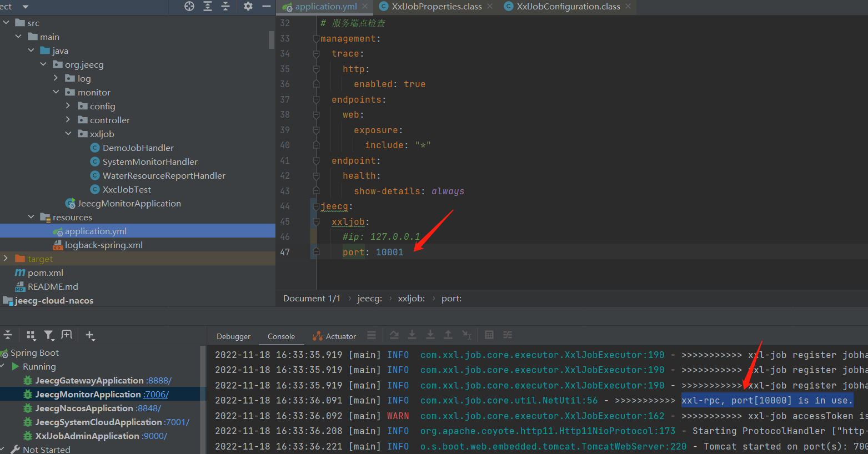Collapse the xxljob package in the project tree
This screenshot has height=454, width=868.
(x=68, y=134)
